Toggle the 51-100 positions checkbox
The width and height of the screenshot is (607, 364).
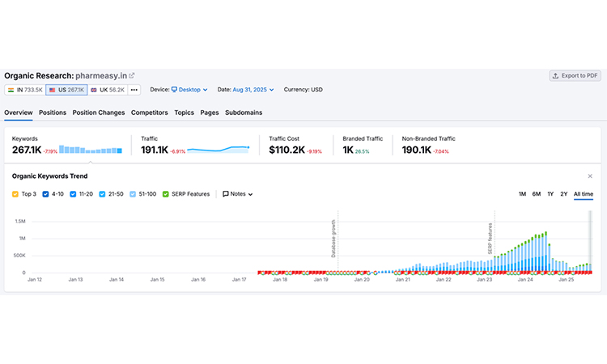point(133,194)
